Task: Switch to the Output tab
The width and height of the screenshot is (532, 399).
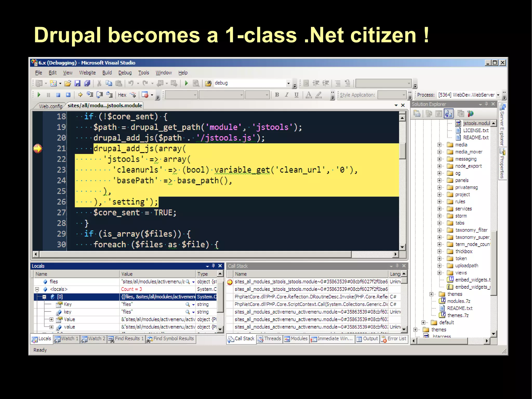Action: 368,339
